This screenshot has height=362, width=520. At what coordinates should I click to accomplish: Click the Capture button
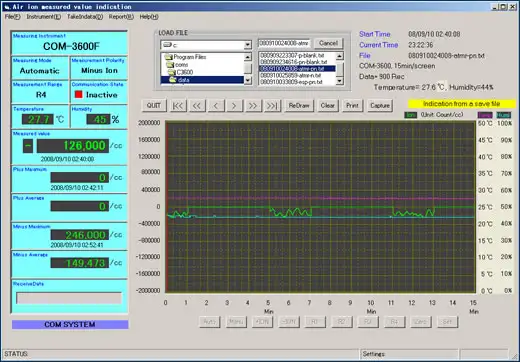click(x=380, y=106)
